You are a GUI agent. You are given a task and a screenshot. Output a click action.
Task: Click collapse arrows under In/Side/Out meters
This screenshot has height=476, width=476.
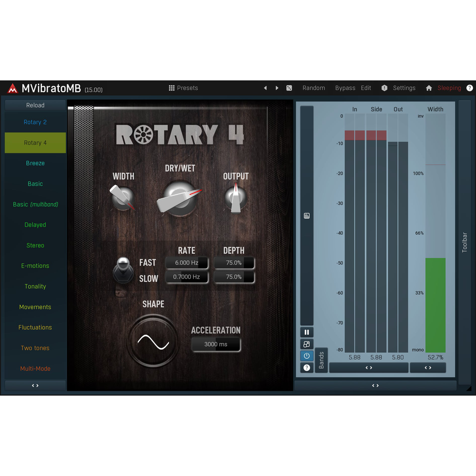369,368
